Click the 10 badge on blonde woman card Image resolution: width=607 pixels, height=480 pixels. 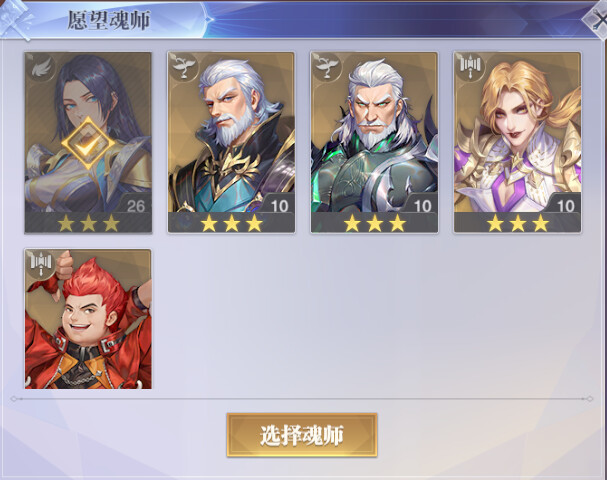pyautogui.click(x=566, y=206)
